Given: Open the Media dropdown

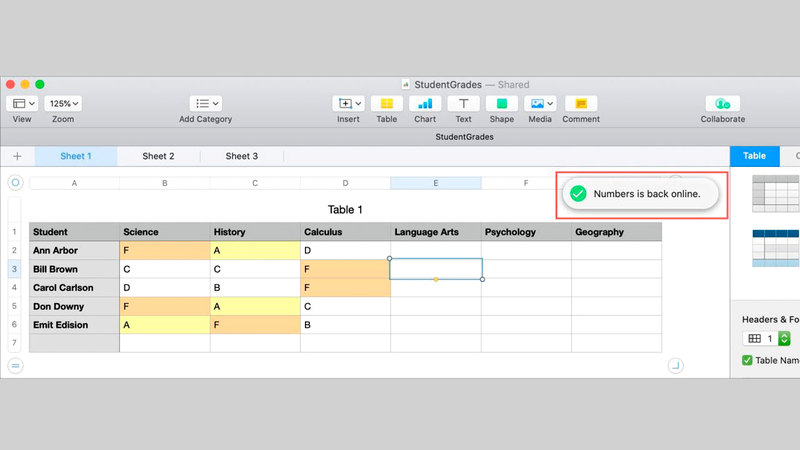Looking at the screenshot, I should pyautogui.click(x=540, y=103).
